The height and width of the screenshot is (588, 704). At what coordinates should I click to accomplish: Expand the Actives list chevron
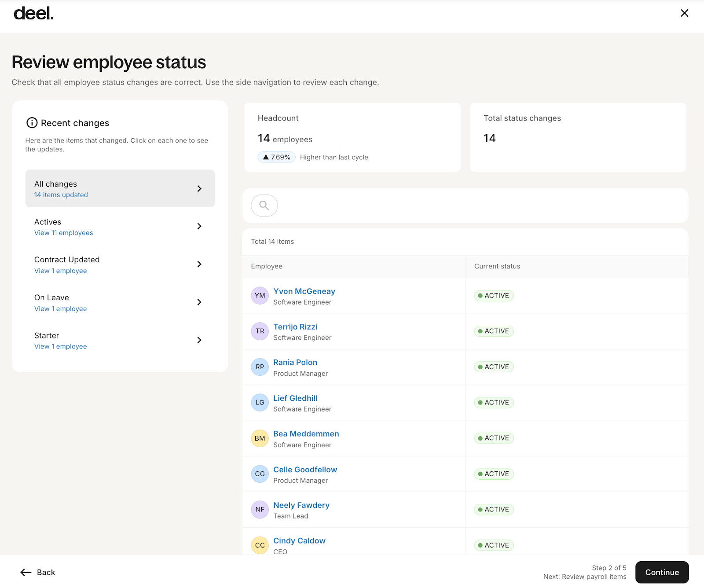(199, 226)
